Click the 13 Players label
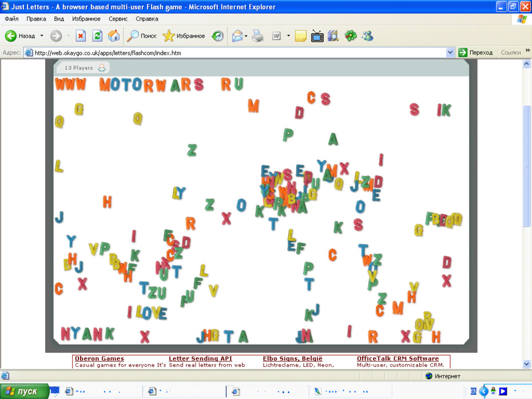 tap(79, 68)
